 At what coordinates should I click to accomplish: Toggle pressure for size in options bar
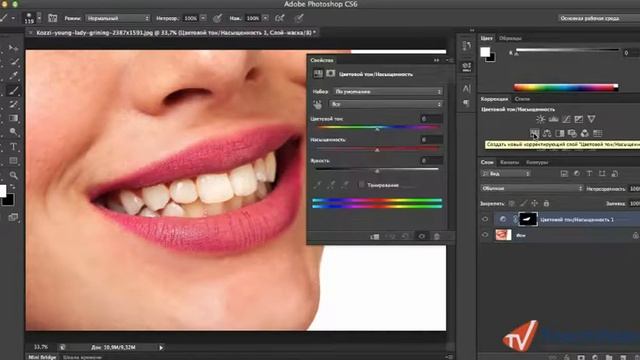(x=299, y=18)
